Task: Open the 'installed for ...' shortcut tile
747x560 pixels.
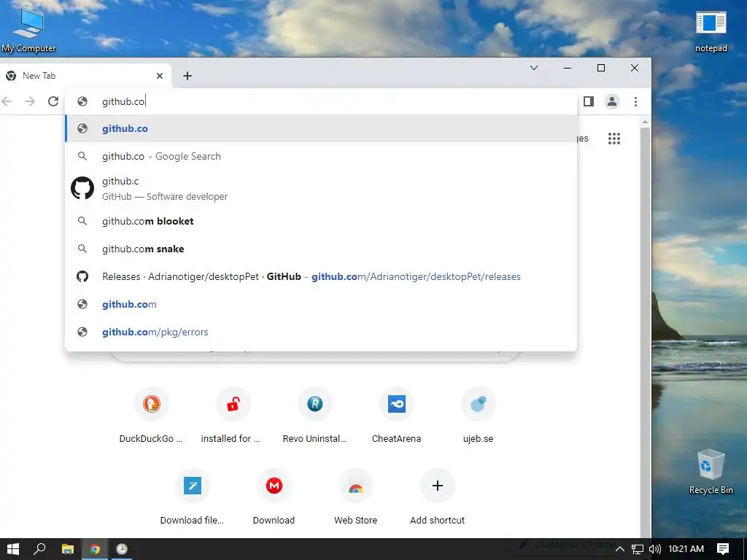Action: [233, 414]
